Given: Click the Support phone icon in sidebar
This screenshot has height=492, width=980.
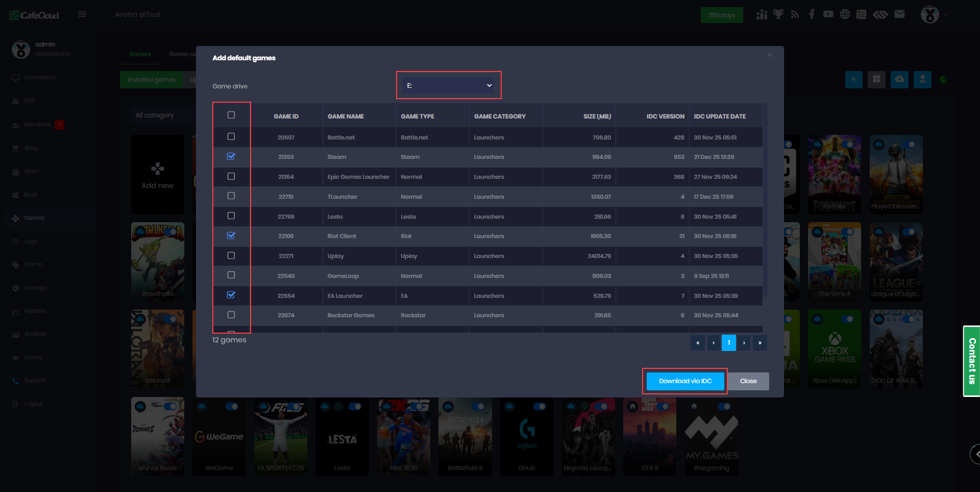Looking at the screenshot, I should 15,381.
